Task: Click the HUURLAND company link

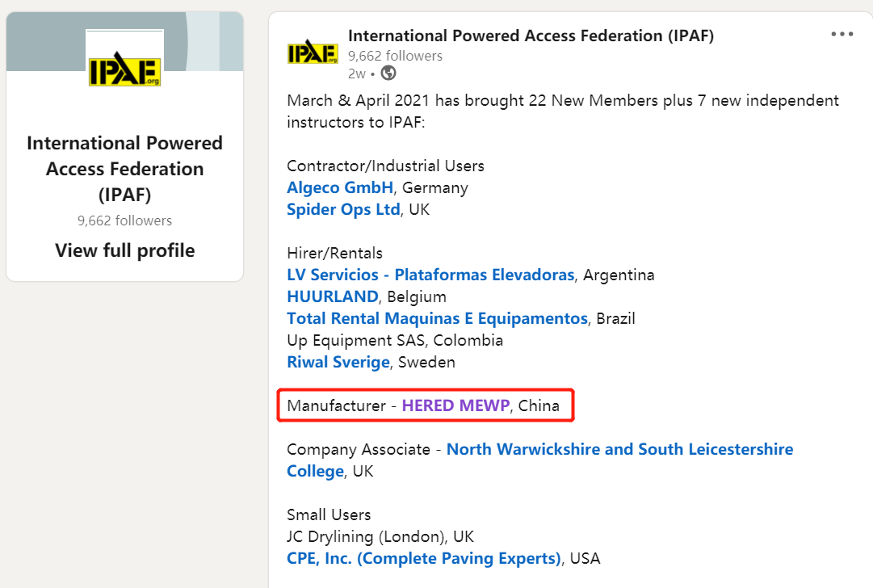Action: pyautogui.click(x=333, y=296)
